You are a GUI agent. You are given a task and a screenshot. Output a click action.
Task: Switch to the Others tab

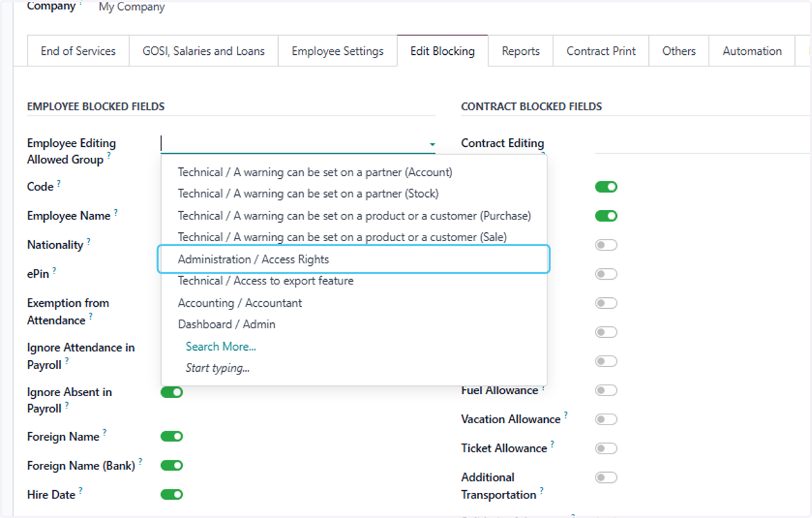[679, 51]
